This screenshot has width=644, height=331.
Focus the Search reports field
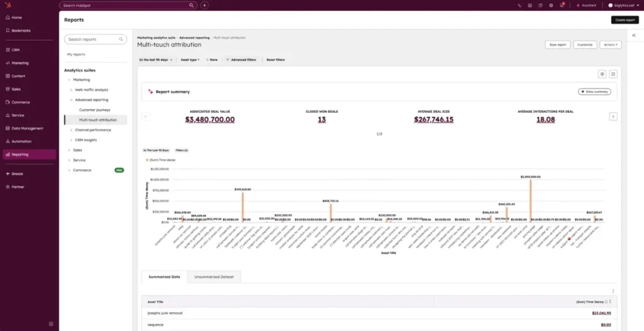96,40
